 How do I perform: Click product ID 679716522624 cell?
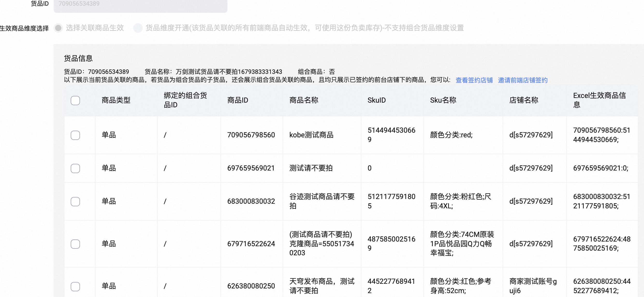pyautogui.click(x=251, y=244)
